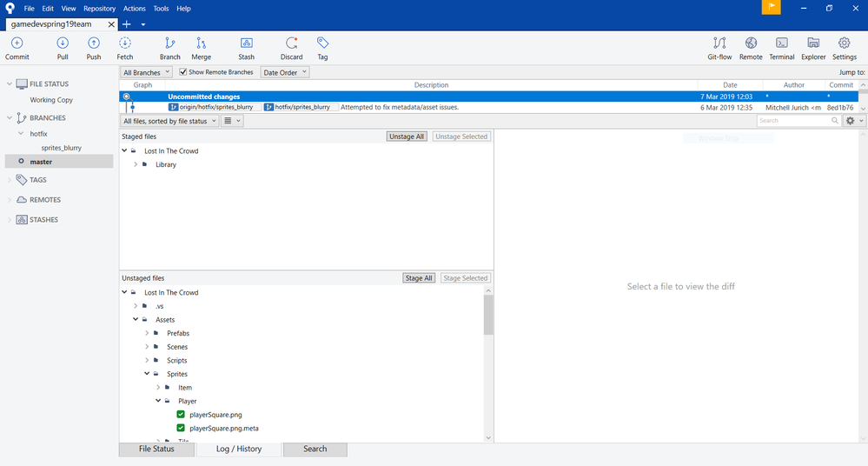Open the Repository menu
This screenshot has height=466, width=868.
point(100,9)
